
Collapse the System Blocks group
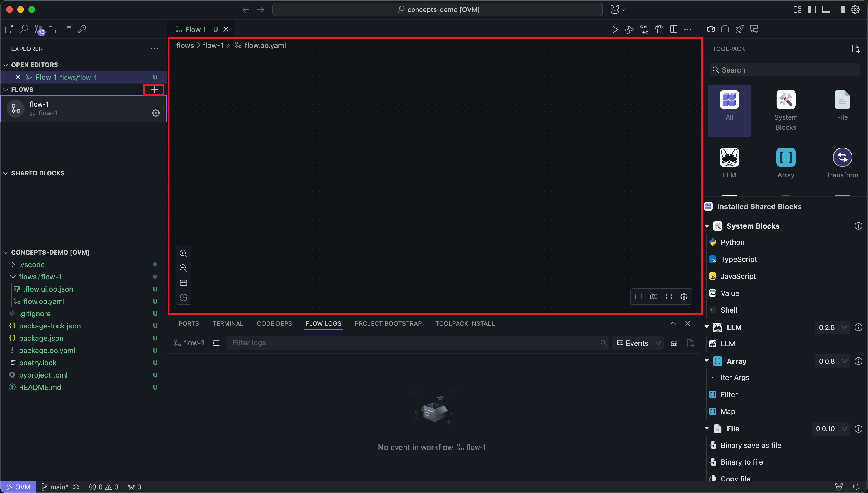[707, 226]
